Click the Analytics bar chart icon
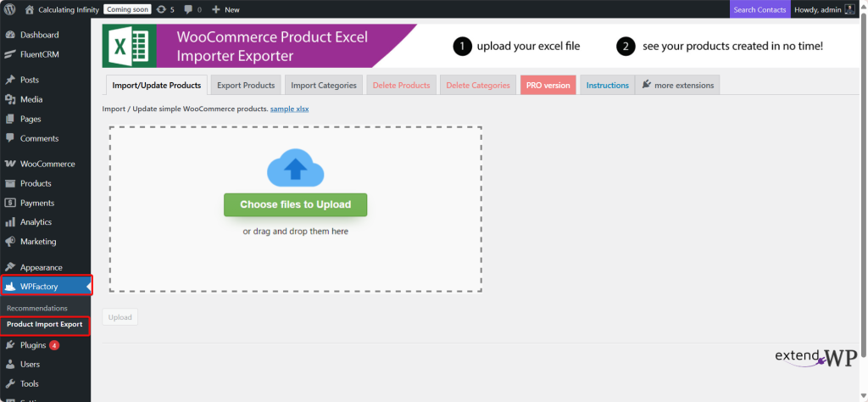868x402 pixels. point(10,222)
